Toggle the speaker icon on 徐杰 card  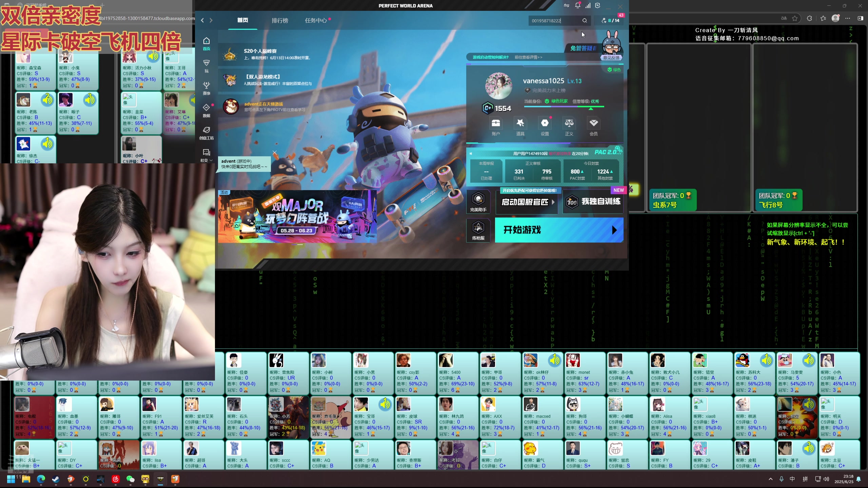47,144
